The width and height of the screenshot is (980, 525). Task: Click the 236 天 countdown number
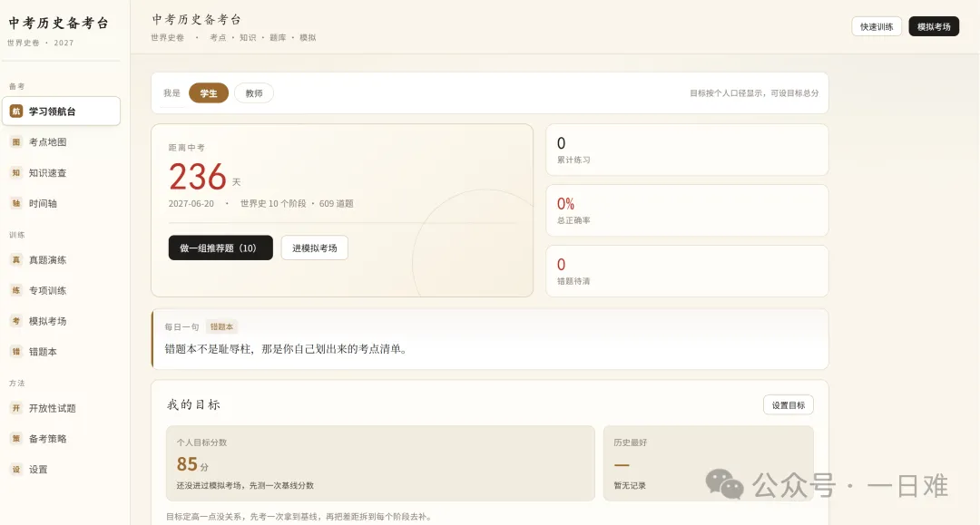coord(198,177)
